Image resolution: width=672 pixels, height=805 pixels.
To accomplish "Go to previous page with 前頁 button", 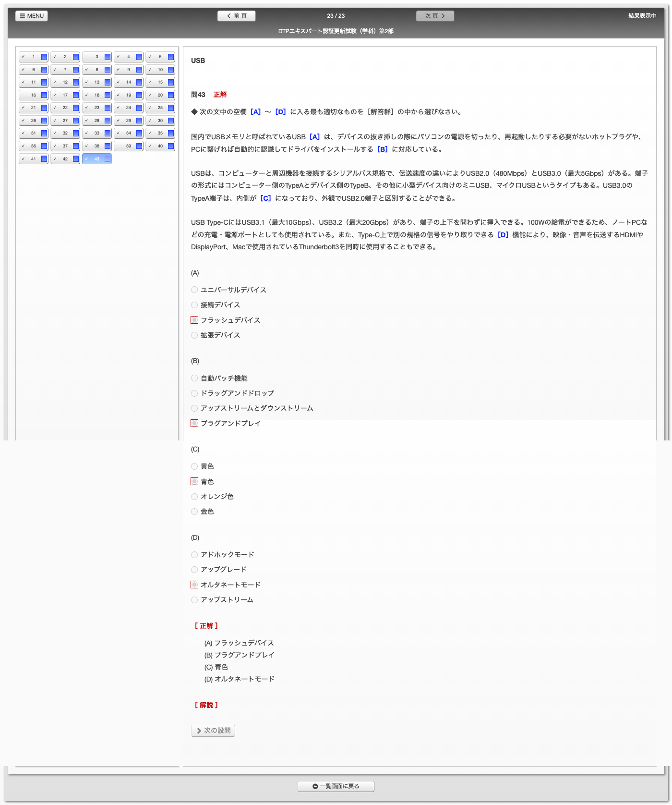I will [237, 16].
